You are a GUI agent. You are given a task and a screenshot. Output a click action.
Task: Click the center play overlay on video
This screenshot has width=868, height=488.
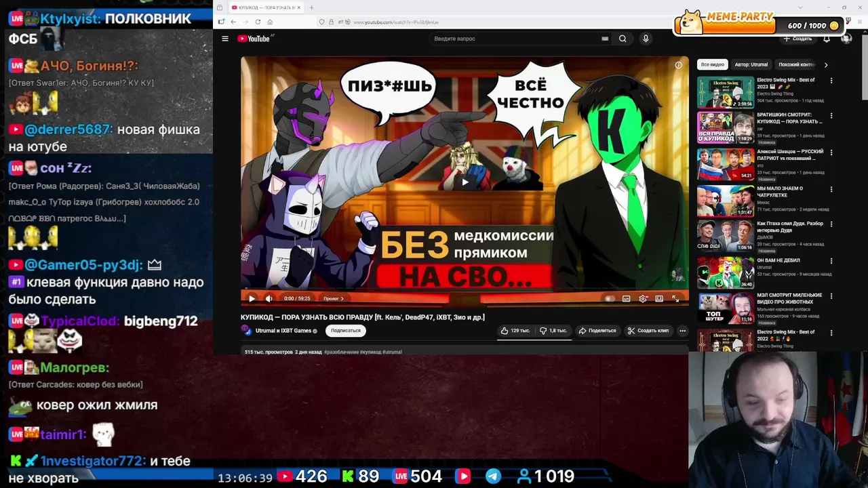pyautogui.click(x=465, y=182)
